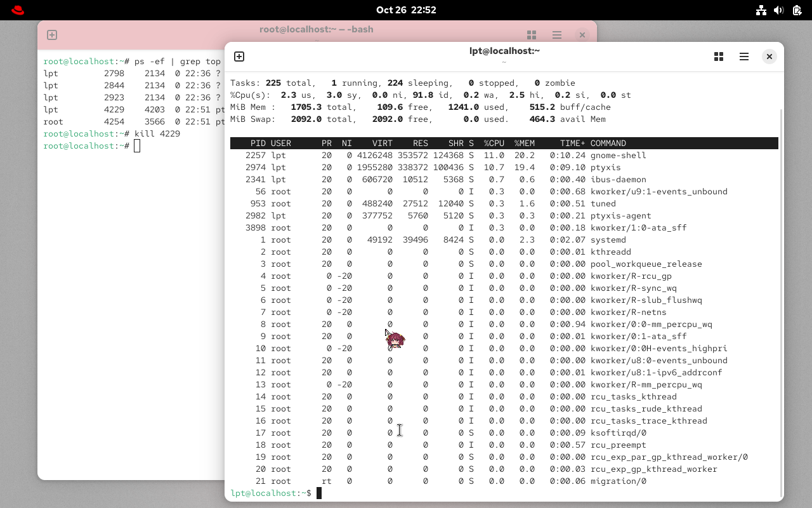Viewport: 812px width, 508px height.
Task: Open a new tab in the lpt terminal window
Action: tap(239, 57)
